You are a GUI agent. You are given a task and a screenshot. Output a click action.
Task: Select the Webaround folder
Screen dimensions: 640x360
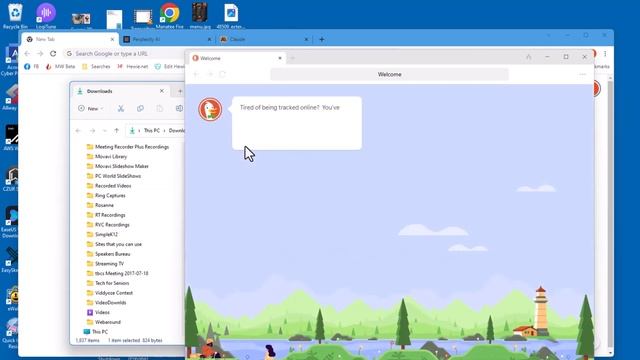[x=104, y=322]
